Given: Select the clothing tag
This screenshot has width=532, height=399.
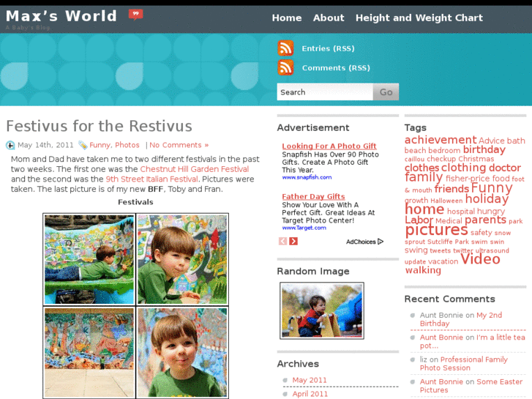Looking at the screenshot, I should pos(463,168).
